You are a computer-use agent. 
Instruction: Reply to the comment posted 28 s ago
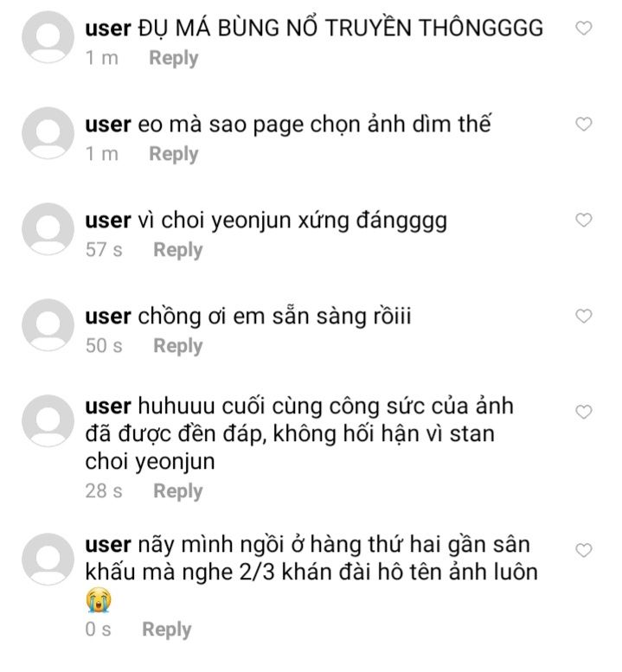pos(178,491)
